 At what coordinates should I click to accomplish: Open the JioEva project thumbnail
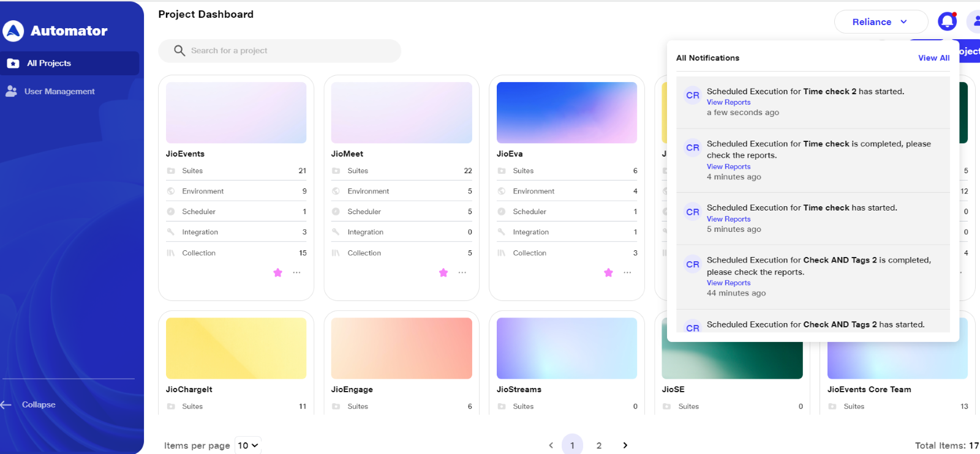pos(567,113)
